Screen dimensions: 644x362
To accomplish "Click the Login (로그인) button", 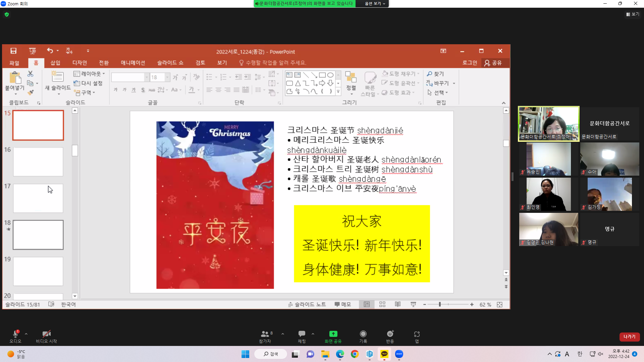I will click(x=470, y=63).
